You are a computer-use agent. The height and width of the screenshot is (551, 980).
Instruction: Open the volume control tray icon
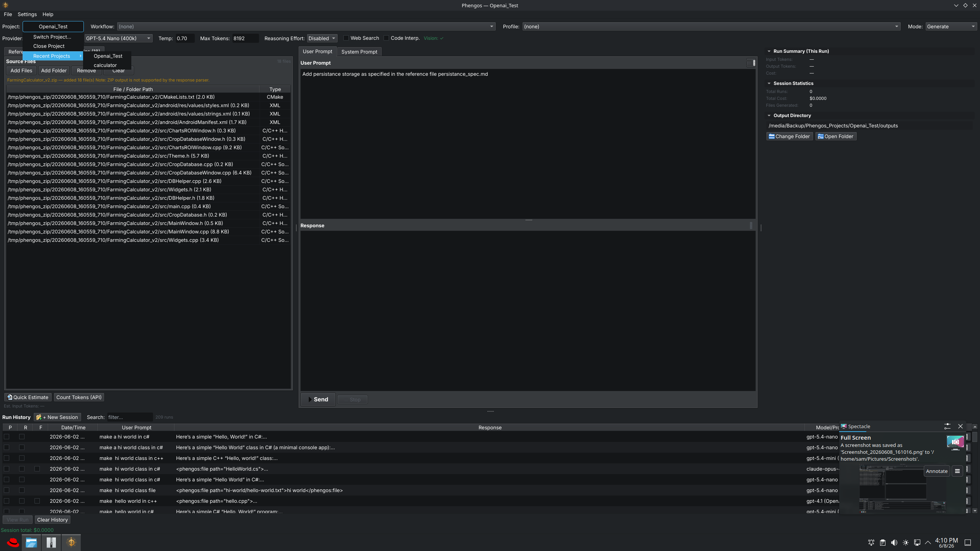[x=894, y=543]
